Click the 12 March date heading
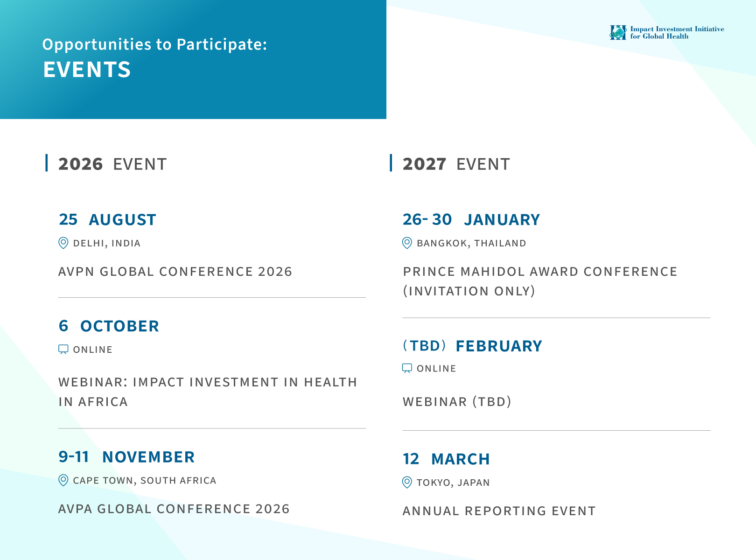The height and width of the screenshot is (560, 756). click(x=446, y=459)
